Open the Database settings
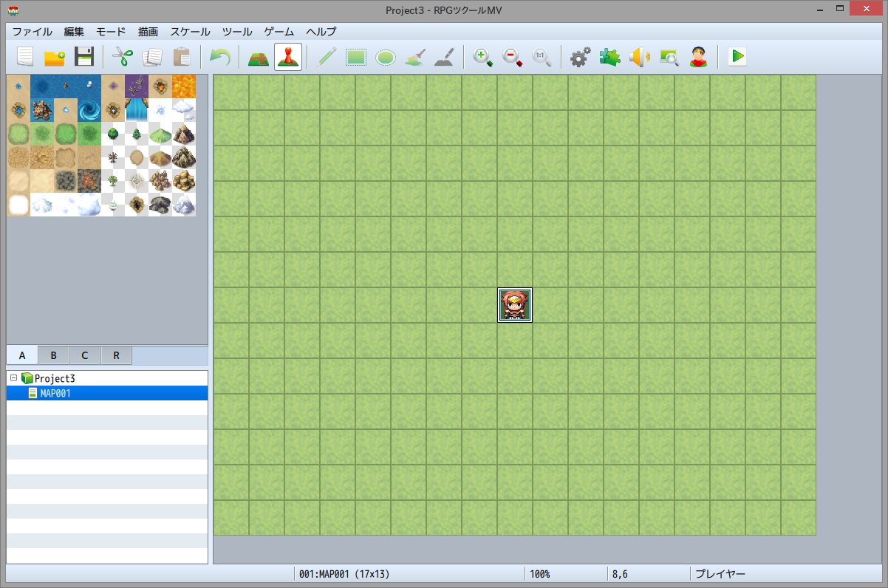888x588 pixels. tap(580, 57)
